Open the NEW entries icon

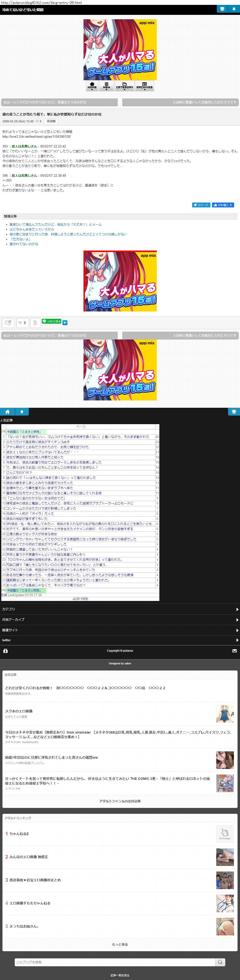pos(107,86)
